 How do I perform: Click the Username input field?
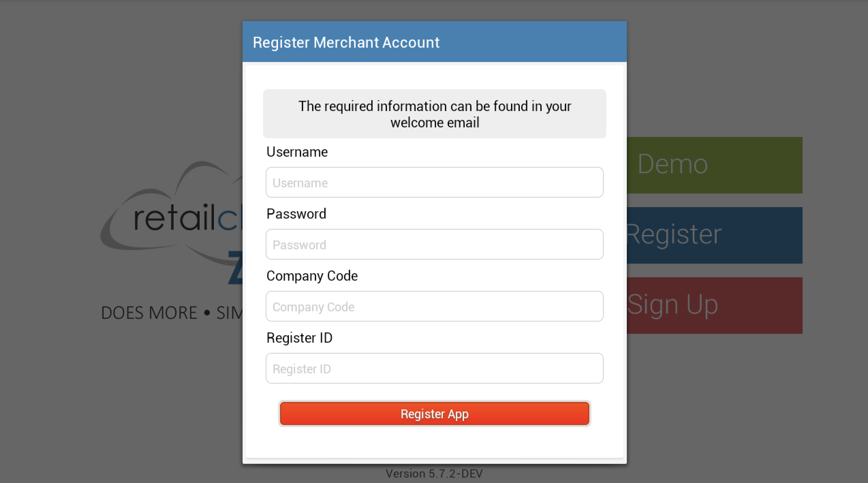(x=434, y=182)
